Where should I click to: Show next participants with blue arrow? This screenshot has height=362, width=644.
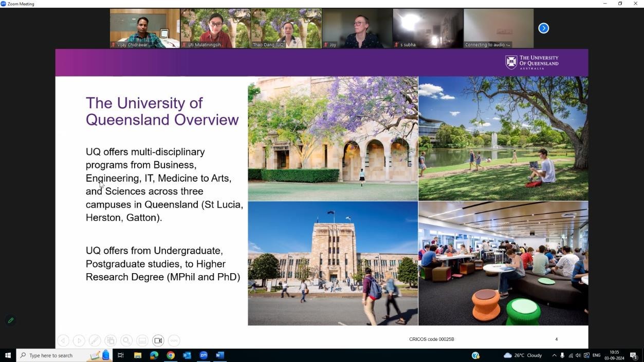pos(543,28)
